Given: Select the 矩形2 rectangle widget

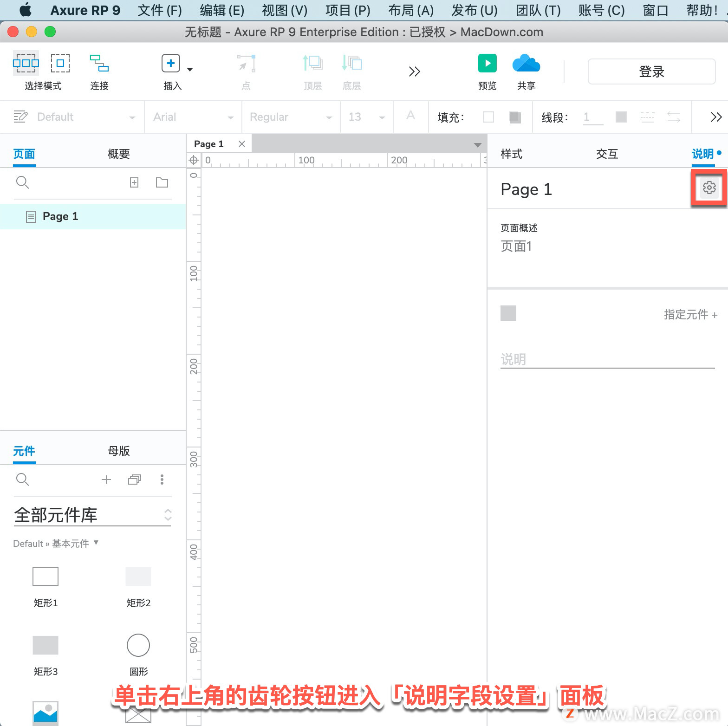Looking at the screenshot, I should click(x=138, y=577).
